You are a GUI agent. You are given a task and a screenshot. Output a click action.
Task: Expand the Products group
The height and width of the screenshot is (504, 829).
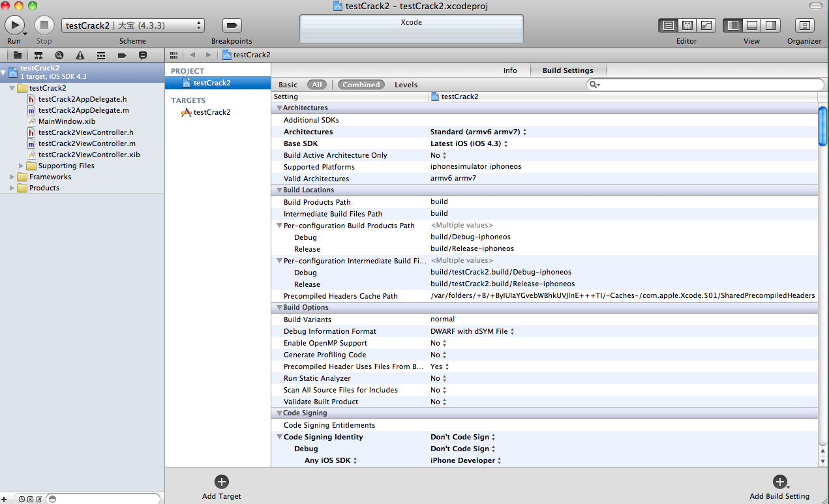pos(12,188)
